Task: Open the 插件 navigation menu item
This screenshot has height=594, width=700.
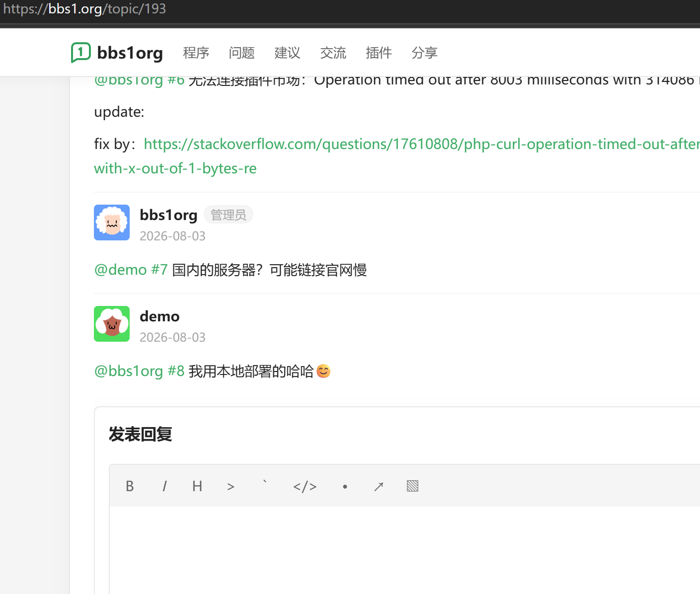Action: (x=379, y=53)
